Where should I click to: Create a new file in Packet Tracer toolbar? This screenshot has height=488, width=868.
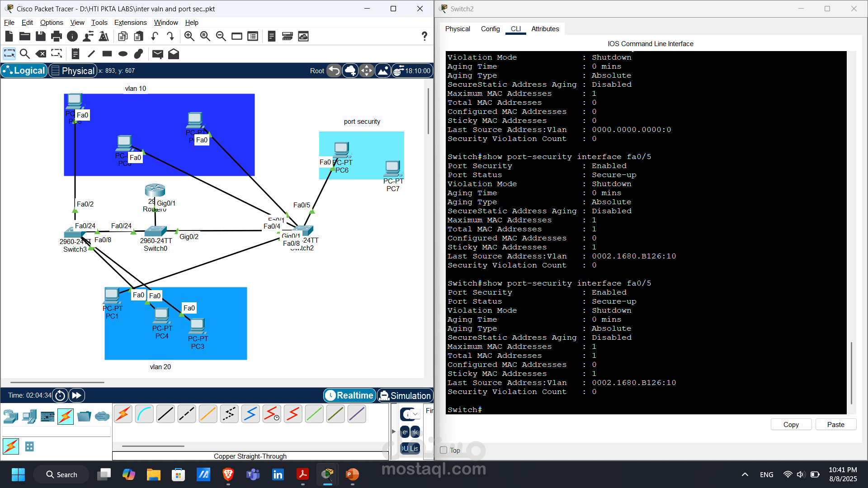pos(9,36)
